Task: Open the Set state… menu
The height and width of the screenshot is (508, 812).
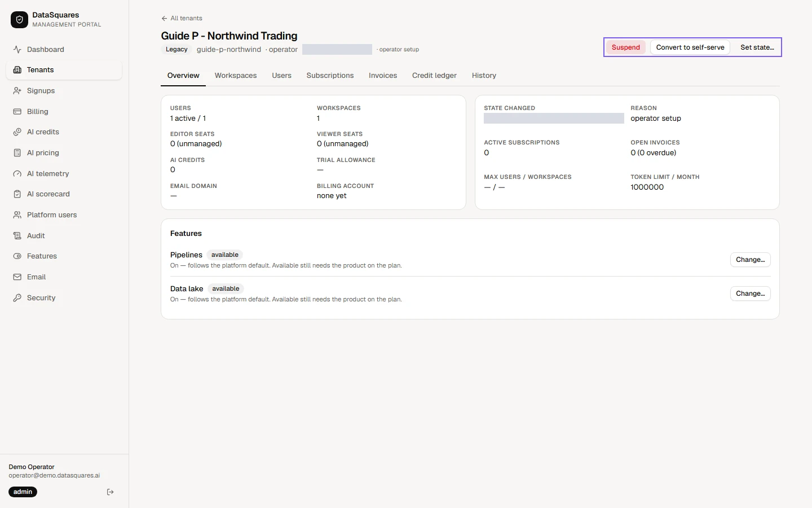Action: [757, 47]
